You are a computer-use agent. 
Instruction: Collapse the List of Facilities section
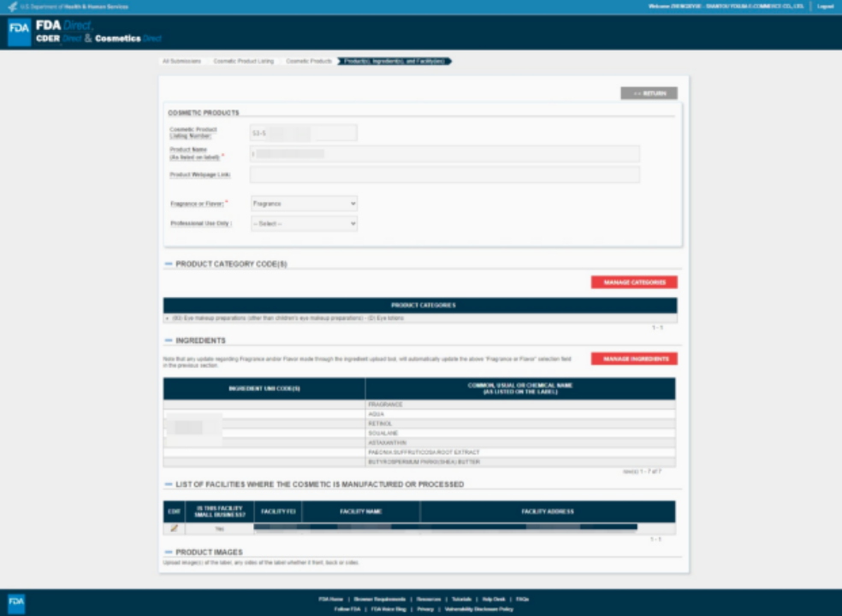tap(169, 484)
